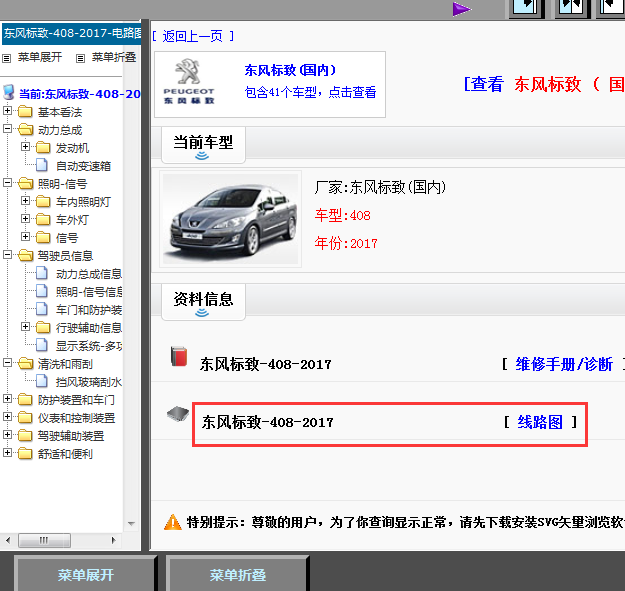Screen dimensions: 625x591
Task: Click the 自动变速箱 document icon
Action: click(x=42, y=165)
